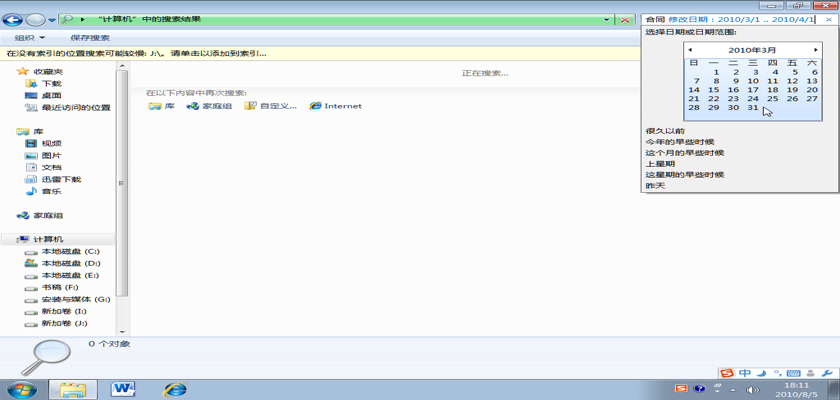Image resolution: width=840 pixels, height=400 pixels.
Task: Search again in Internet
Action: (x=335, y=106)
